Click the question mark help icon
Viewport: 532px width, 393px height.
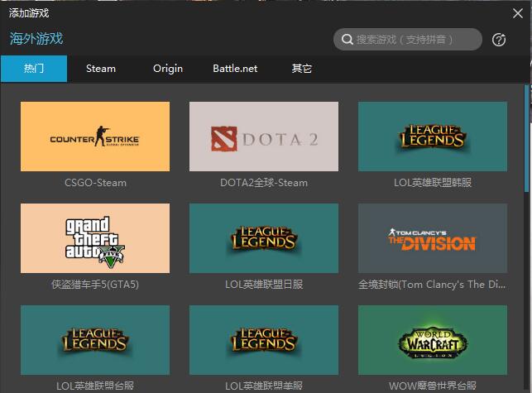(499, 40)
